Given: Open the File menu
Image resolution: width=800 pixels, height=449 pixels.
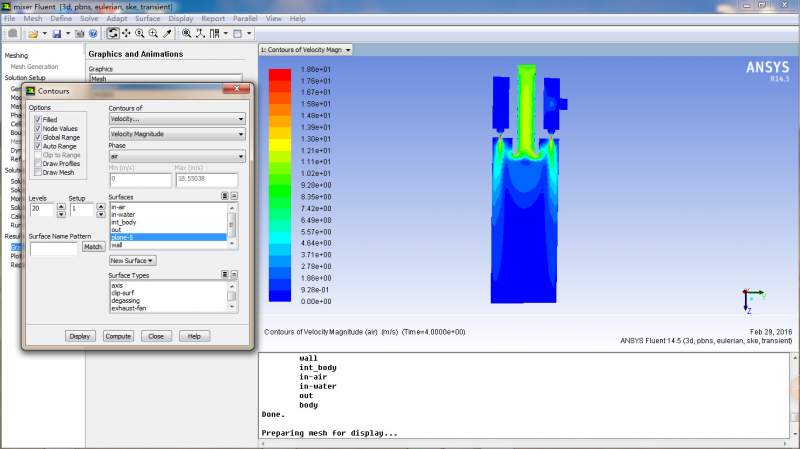Looking at the screenshot, I should coord(10,19).
